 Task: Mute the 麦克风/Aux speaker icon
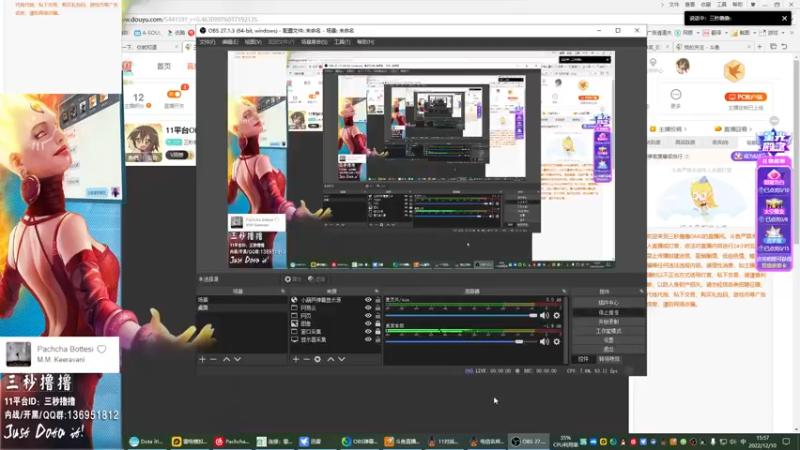pos(544,315)
